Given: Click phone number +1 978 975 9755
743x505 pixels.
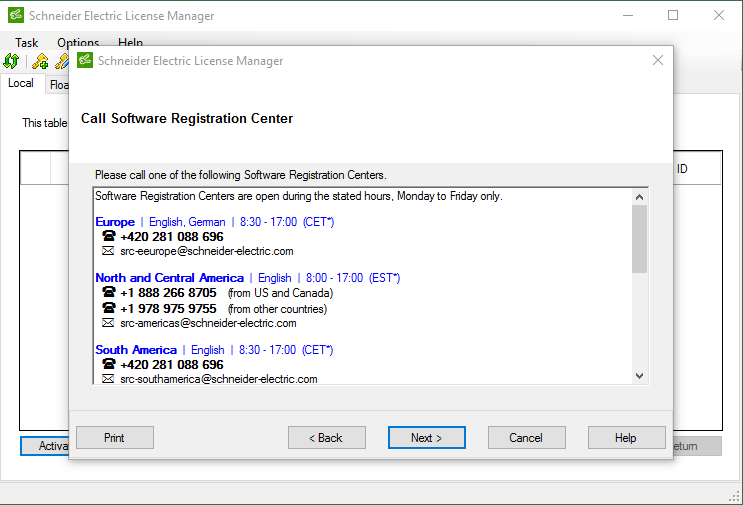Looking at the screenshot, I should (168, 308).
